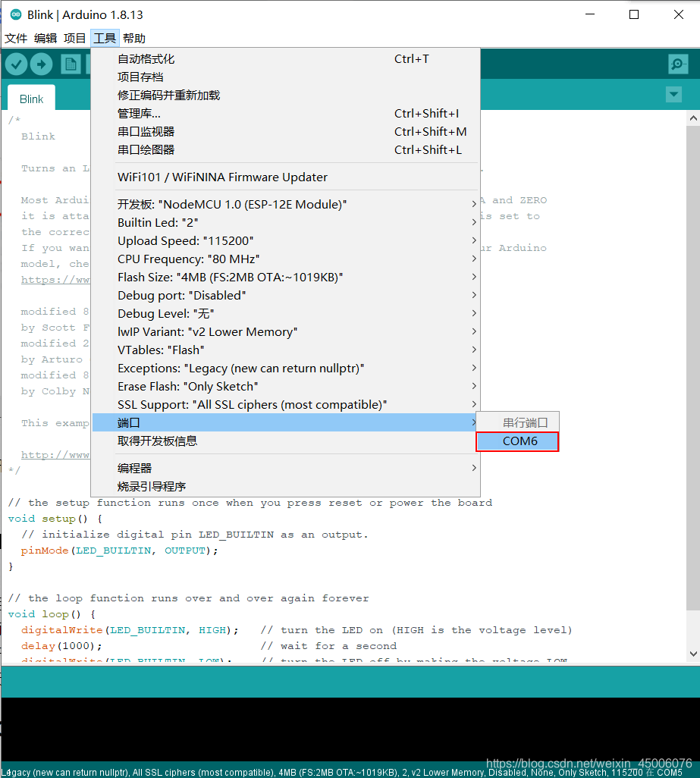Click the void loop() line

click(x=52, y=613)
